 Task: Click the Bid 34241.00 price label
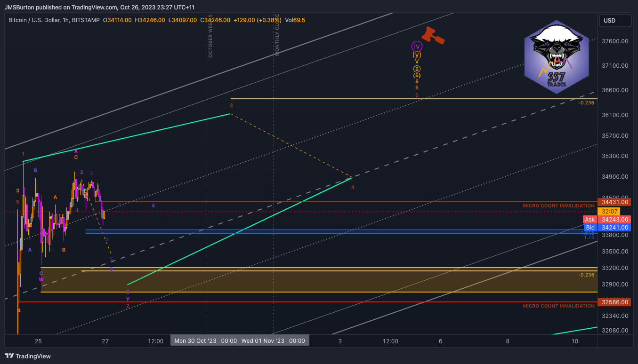(607, 228)
